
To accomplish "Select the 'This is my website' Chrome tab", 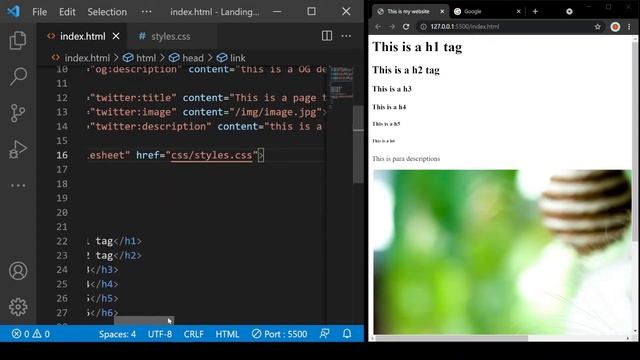I will pos(408,11).
